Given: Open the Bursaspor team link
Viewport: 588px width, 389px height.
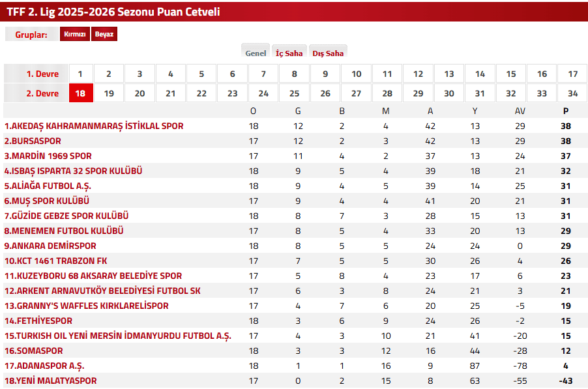Looking at the screenshot, I should tap(33, 141).
